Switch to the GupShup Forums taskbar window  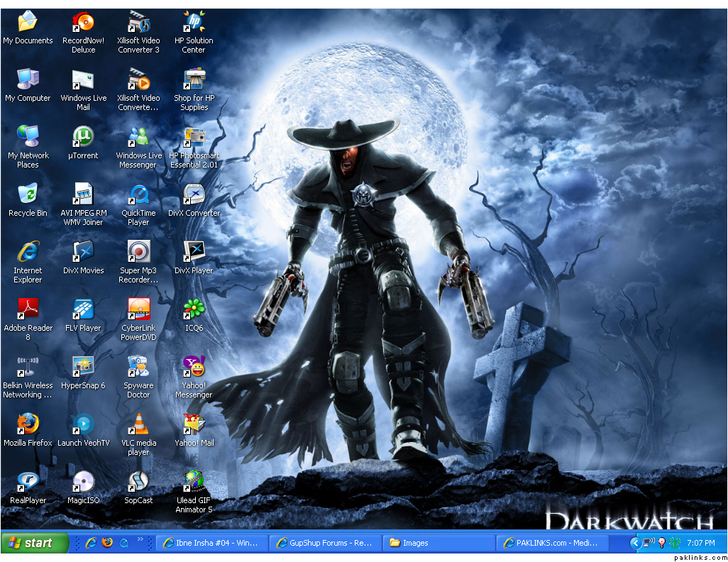(326, 543)
